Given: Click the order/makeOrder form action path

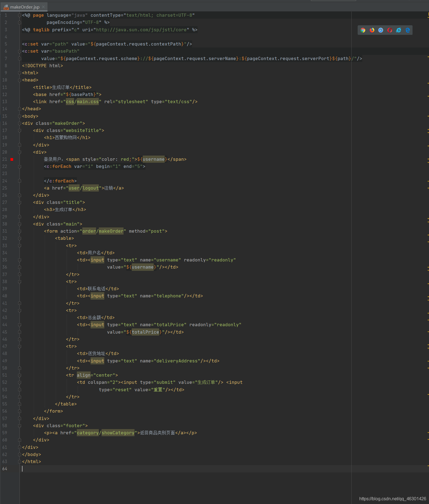Looking at the screenshot, I should coord(103,231).
